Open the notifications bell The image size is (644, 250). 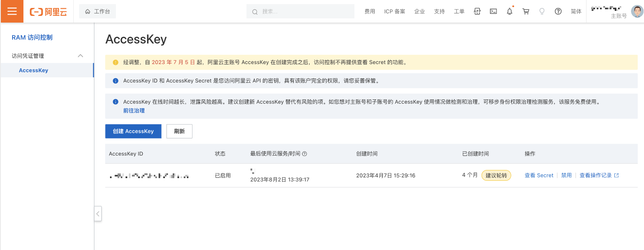510,12
